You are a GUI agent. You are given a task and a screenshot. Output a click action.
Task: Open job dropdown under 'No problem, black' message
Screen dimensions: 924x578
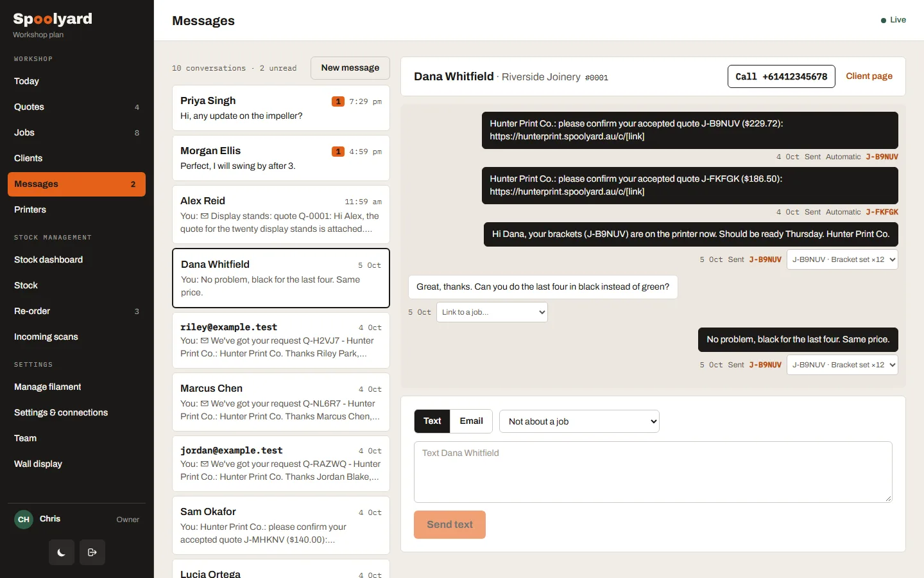(x=842, y=365)
